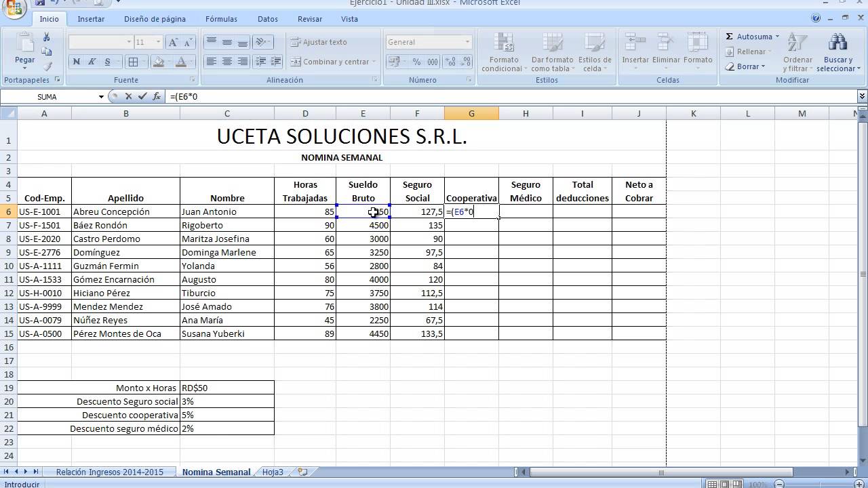
Task: Click the cell borders icon
Action: pos(133,62)
